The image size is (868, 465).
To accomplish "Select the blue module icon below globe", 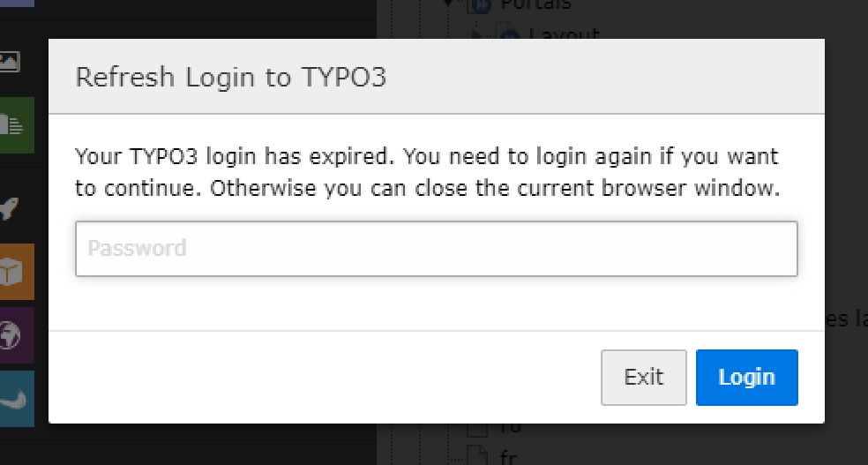I will coord(17,399).
